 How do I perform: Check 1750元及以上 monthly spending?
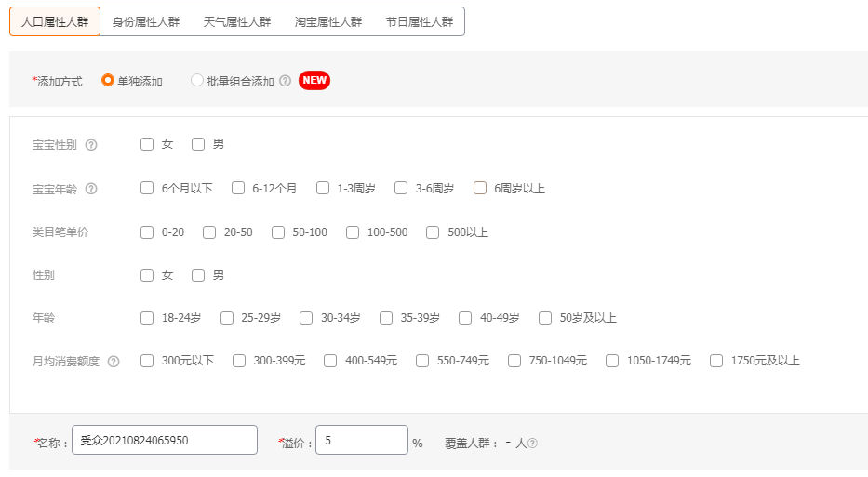pos(716,361)
